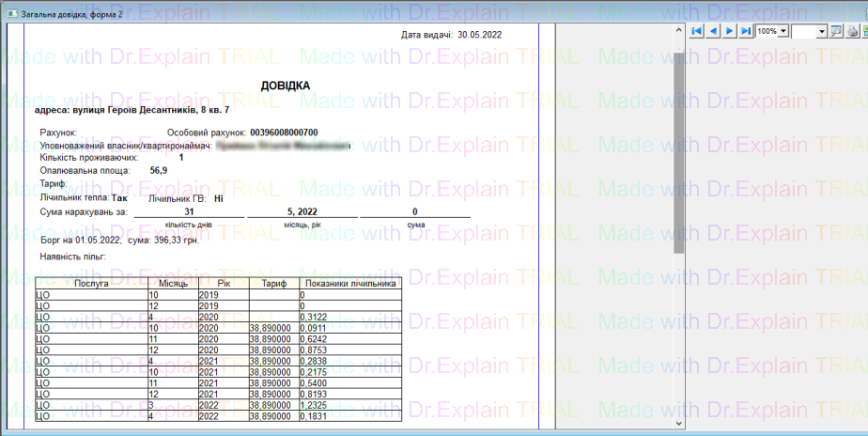Go to the previous report page
Screen dimensions: 868x436
pos(713,31)
